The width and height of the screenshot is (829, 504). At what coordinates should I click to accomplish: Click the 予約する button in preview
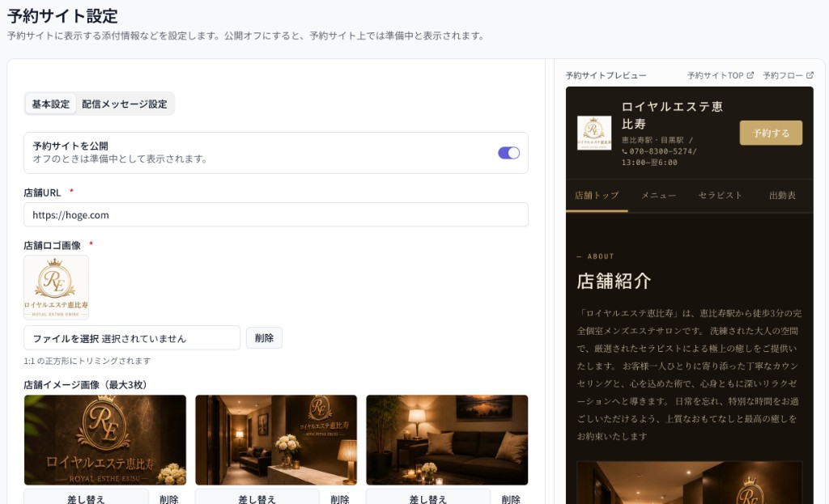pyautogui.click(x=771, y=133)
